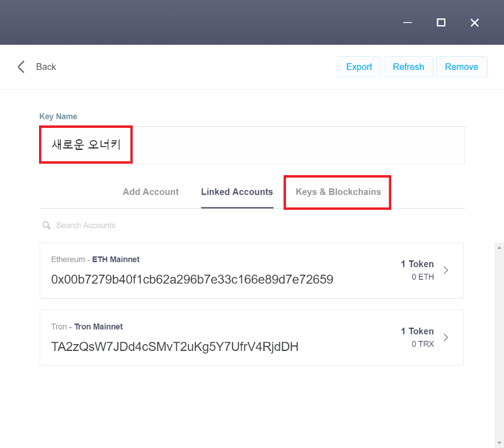The image size is (504, 448).
Task: Click the Back arrow icon
Action: [21, 67]
